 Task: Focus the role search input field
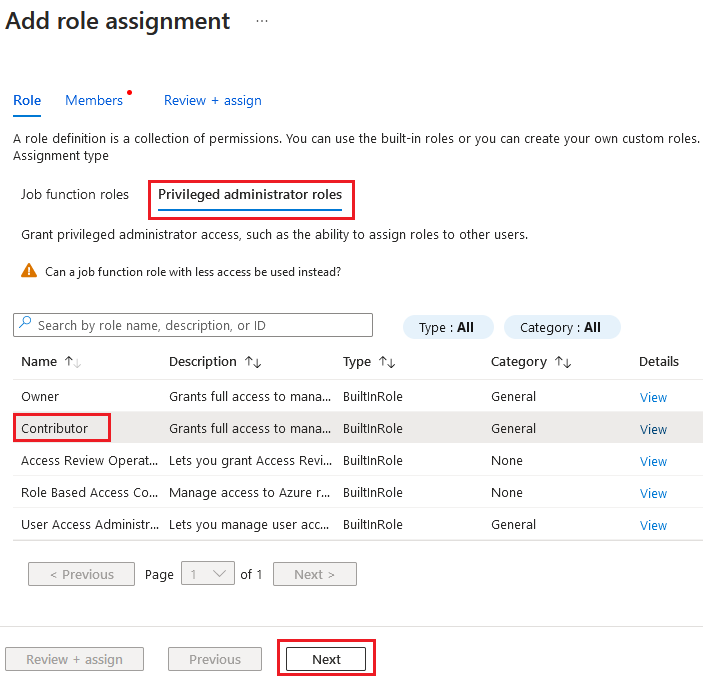pos(200,325)
